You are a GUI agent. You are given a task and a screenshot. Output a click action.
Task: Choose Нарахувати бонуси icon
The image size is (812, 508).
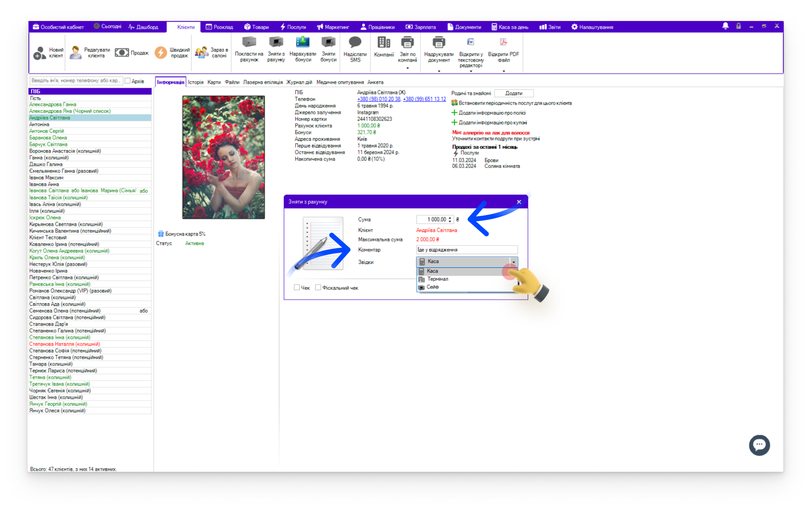tap(303, 42)
